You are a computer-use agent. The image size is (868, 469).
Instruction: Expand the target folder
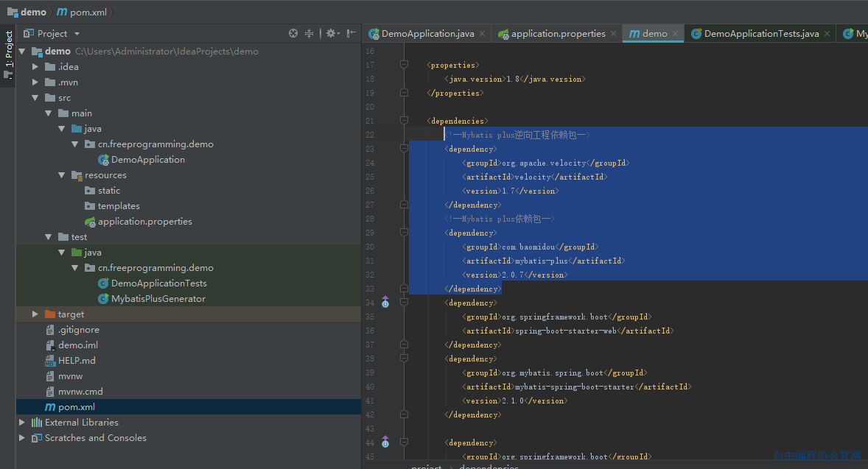coord(35,314)
